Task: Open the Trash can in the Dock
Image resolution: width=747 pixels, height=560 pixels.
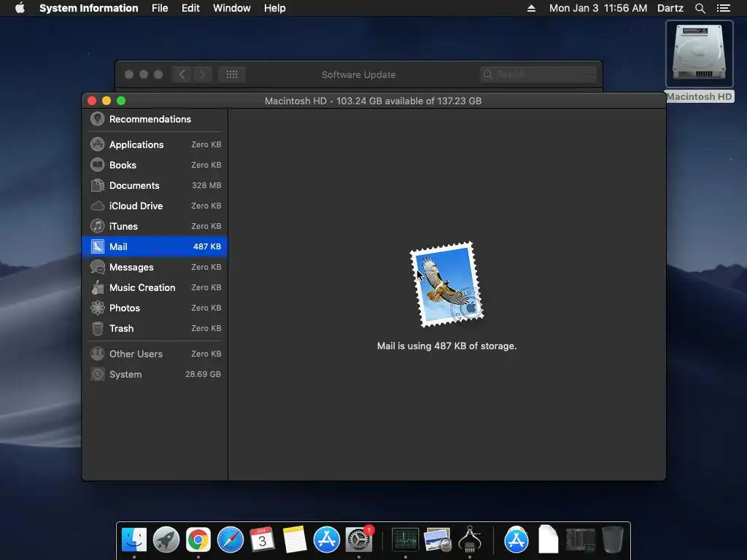Action: 613,540
